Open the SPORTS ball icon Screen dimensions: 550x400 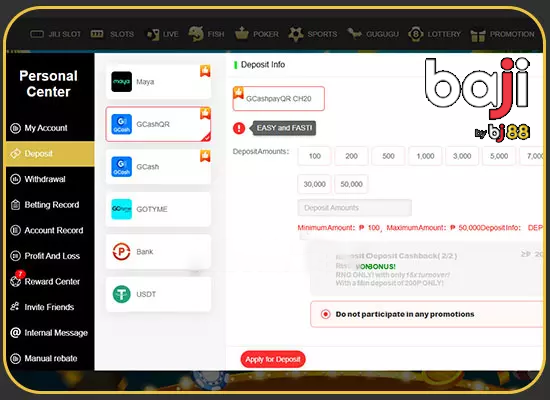pos(296,34)
